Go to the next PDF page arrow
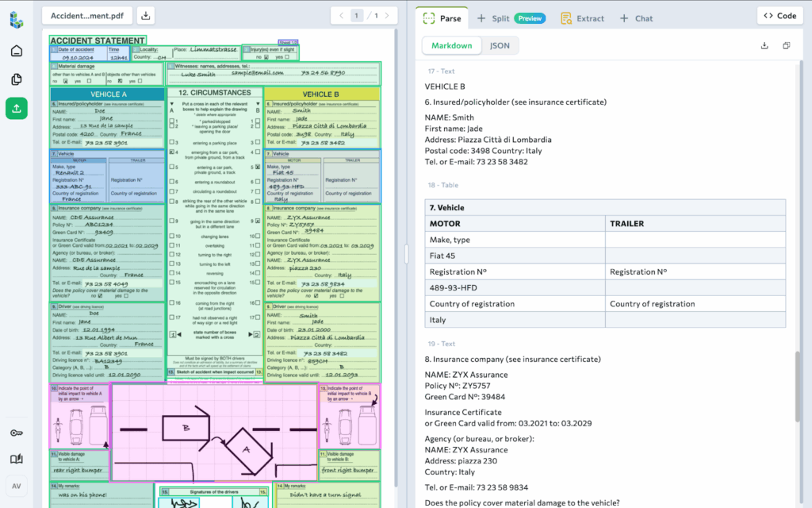This screenshot has width=812, height=508. click(387, 15)
